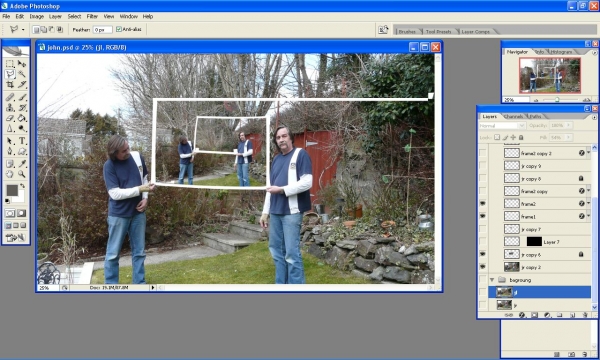Select the Type tool
Viewport: 600px width, 360px height.
pos(22,141)
